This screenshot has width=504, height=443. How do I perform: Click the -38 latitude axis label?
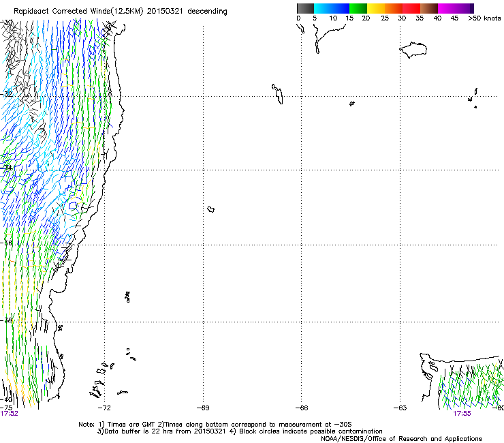(x=7, y=320)
